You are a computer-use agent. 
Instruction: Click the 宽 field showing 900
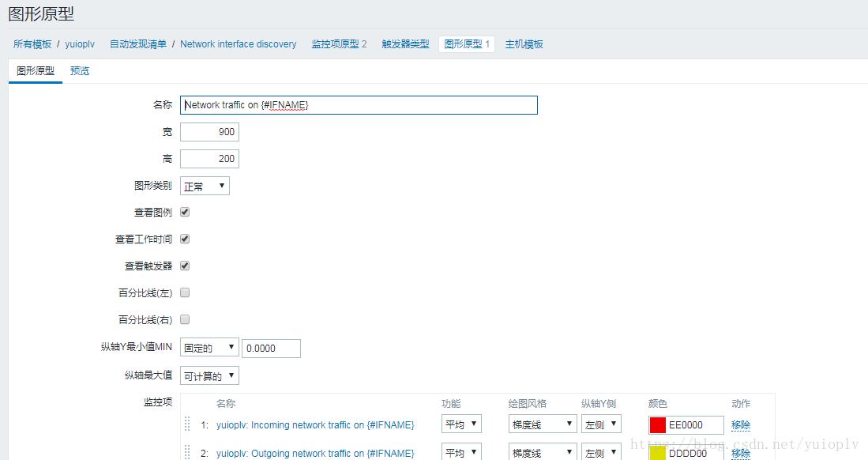210,132
